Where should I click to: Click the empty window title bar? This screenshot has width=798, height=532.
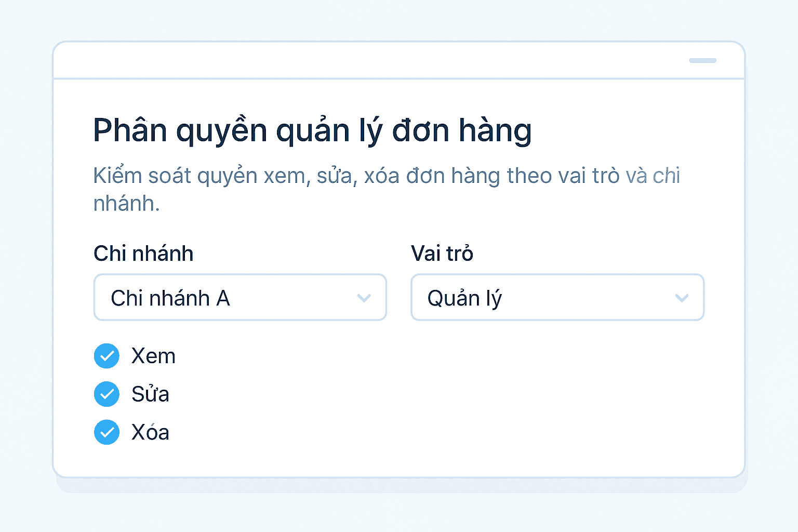tap(364, 60)
